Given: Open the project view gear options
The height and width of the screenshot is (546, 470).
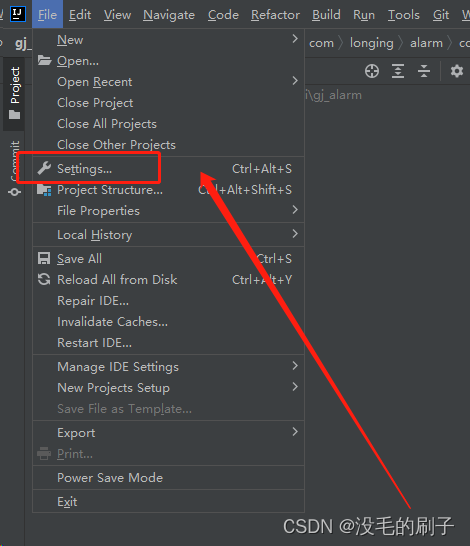Looking at the screenshot, I should (457, 71).
